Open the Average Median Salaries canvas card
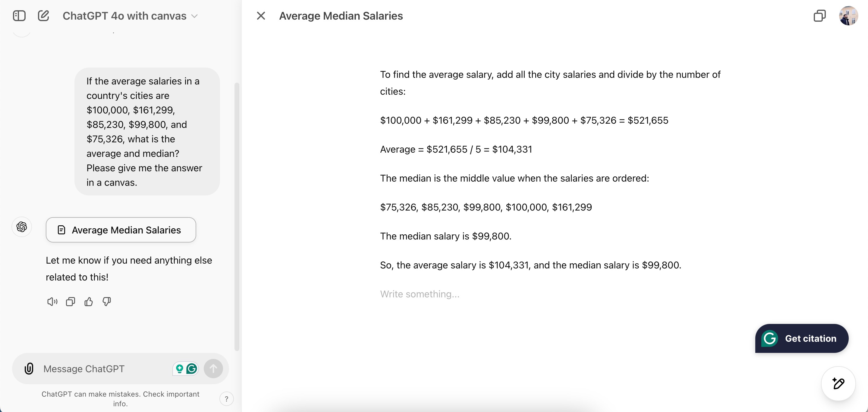Image resolution: width=868 pixels, height=412 pixels. point(121,230)
